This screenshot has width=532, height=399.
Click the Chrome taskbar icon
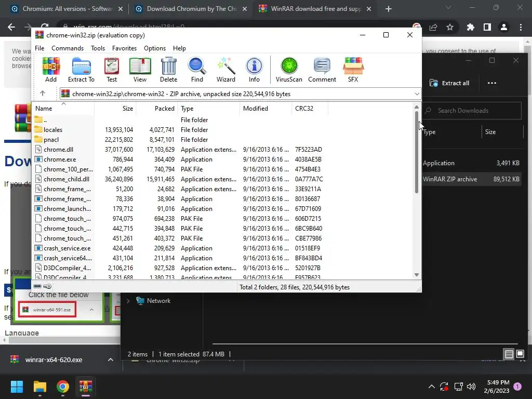point(63,387)
